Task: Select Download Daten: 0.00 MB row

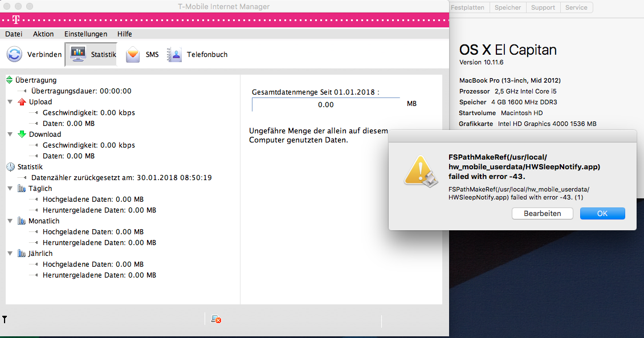Action: coord(68,156)
